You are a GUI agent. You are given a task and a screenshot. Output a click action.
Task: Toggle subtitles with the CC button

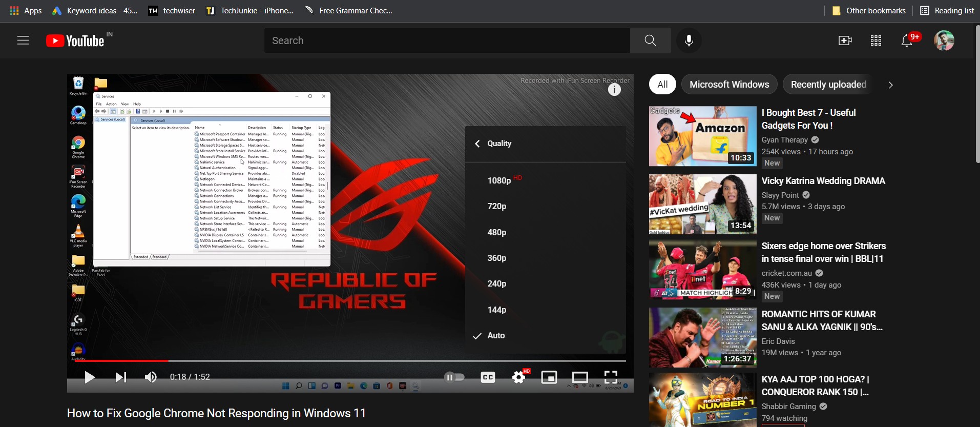point(488,377)
